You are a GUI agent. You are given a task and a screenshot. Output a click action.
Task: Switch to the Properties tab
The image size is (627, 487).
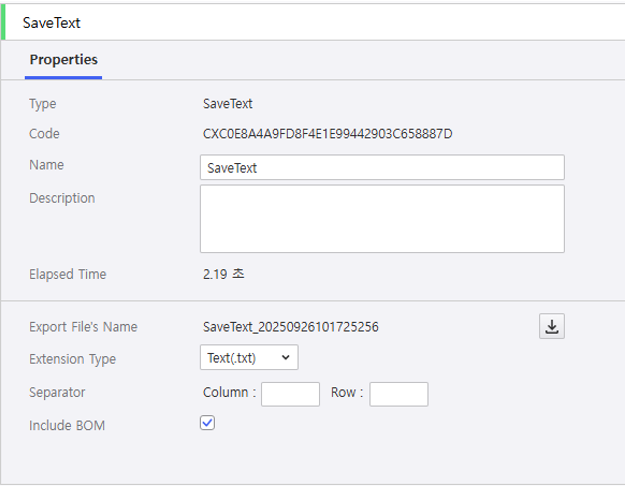[x=63, y=60]
